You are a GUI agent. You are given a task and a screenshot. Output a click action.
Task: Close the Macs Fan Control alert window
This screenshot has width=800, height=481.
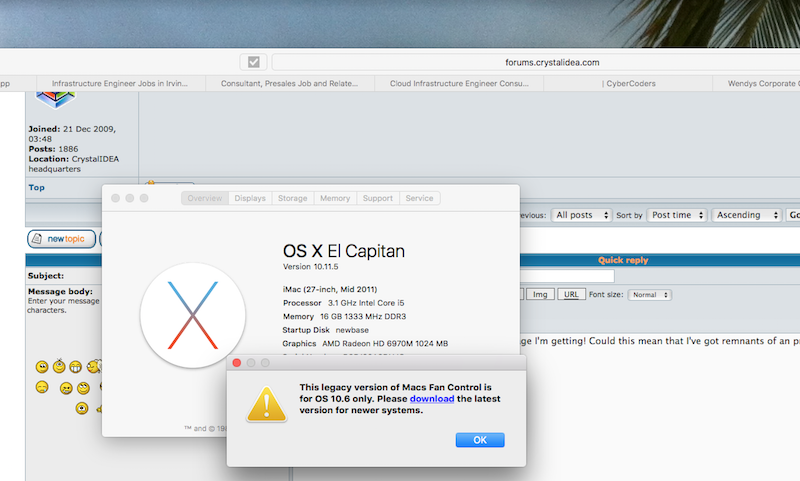point(237,363)
